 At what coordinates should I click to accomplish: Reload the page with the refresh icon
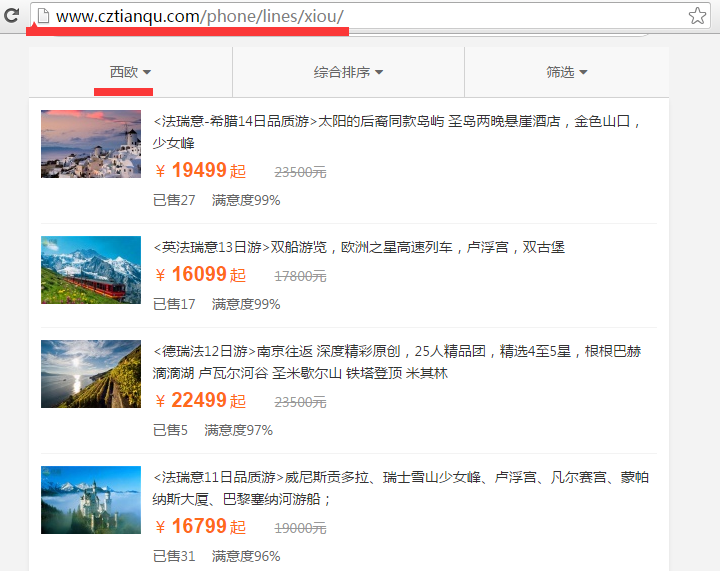[11, 16]
